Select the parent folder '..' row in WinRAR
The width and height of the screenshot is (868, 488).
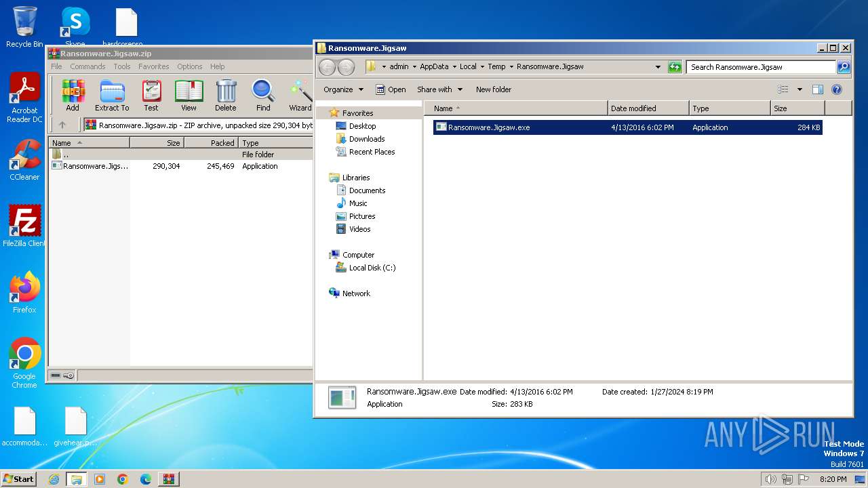click(181, 155)
